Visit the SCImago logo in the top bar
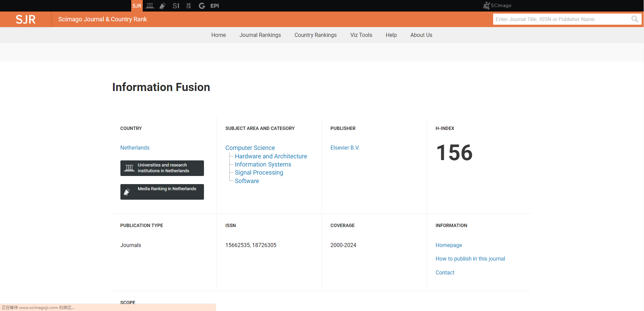644x311 pixels. click(x=497, y=5)
